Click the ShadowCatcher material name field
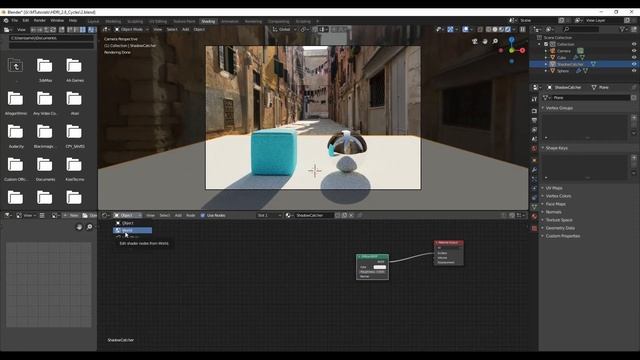 coord(313,215)
